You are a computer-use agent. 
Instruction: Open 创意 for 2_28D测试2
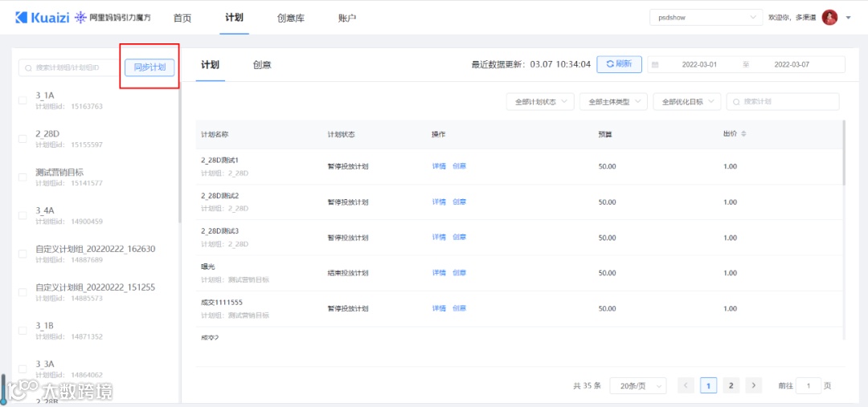click(x=460, y=201)
